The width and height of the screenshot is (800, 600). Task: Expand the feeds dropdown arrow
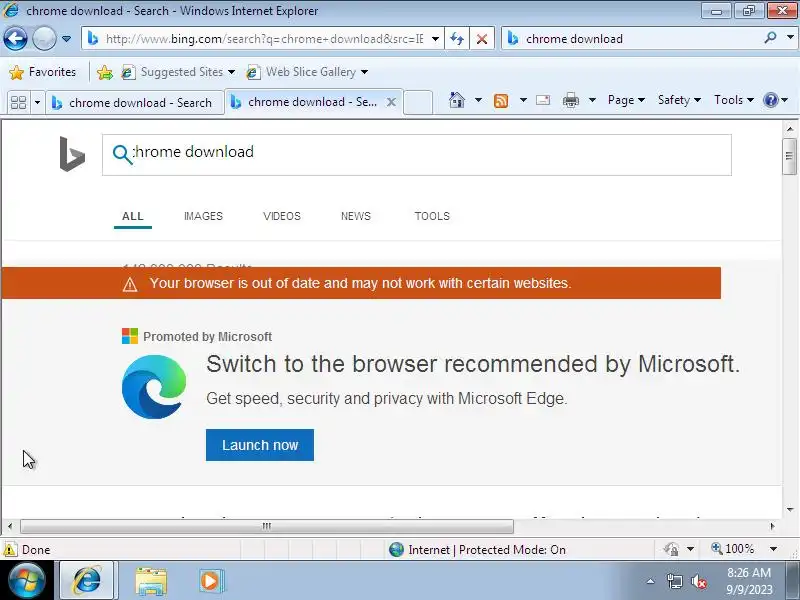(x=523, y=100)
